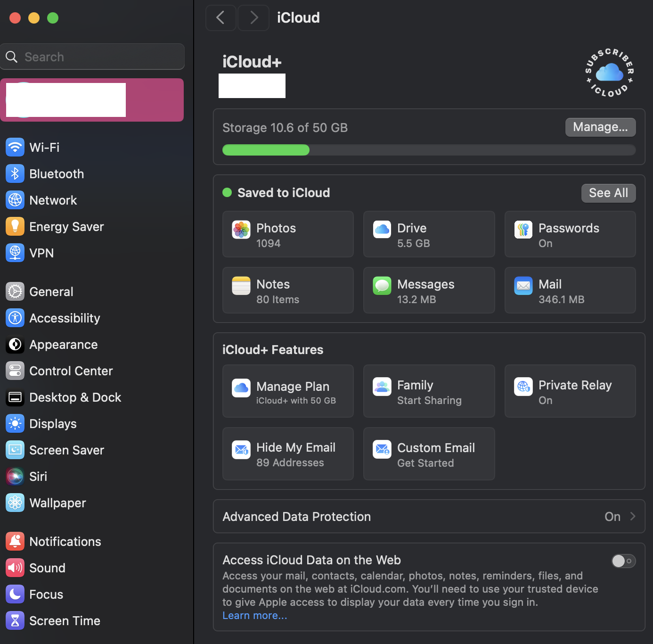Expand Advanced Data Protection chevron
653x644 pixels.
[x=633, y=516]
